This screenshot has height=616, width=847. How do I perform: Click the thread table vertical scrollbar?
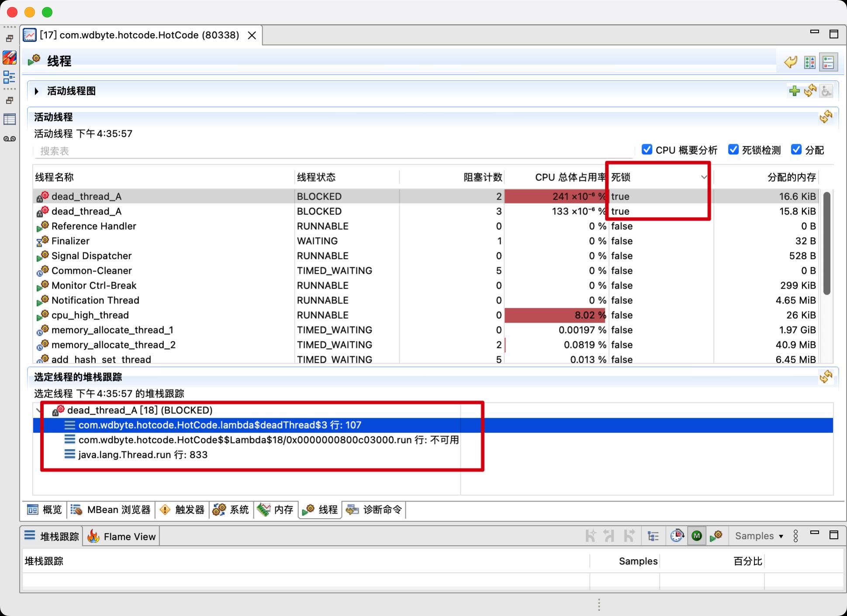coord(826,243)
